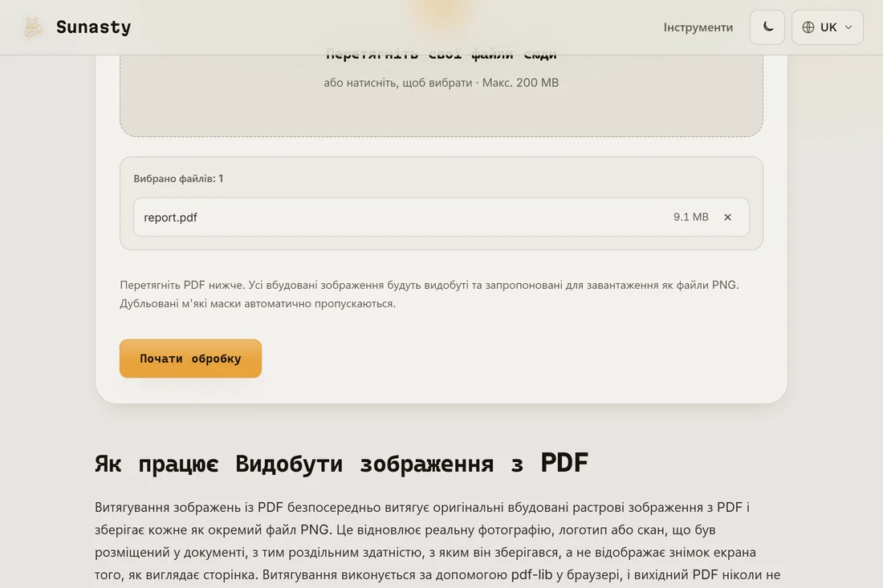
Task: Select the report.pdf file name
Action: (171, 217)
